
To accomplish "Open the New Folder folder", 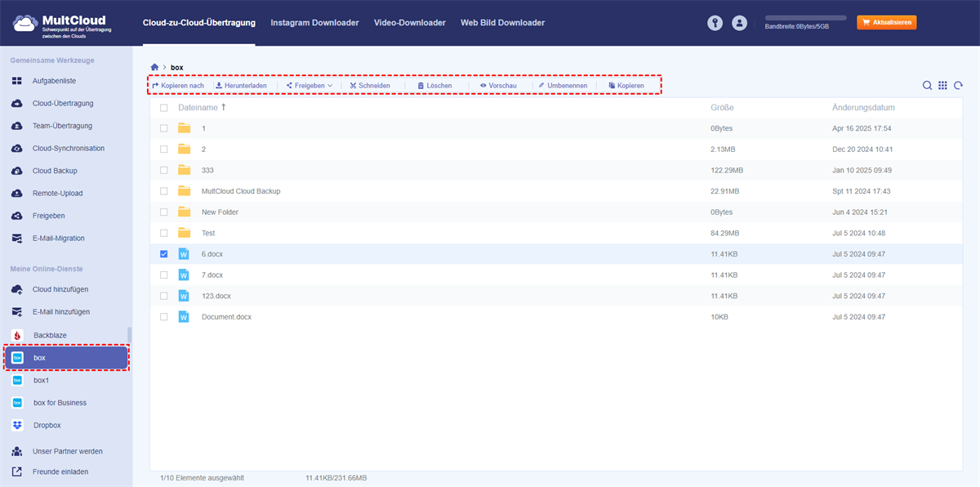I will [220, 212].
